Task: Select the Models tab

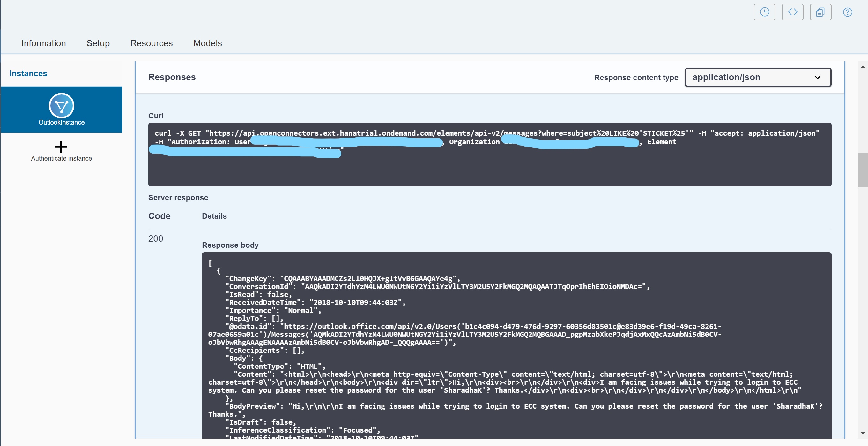Action: click(207, 43)
